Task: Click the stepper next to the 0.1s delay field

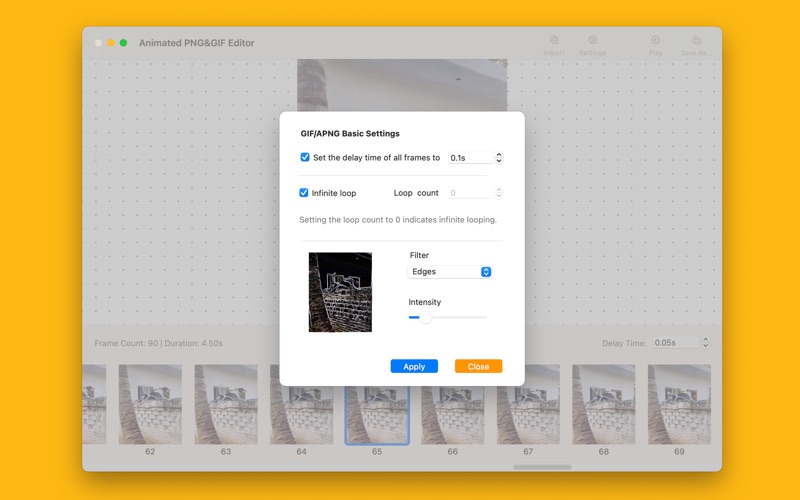Action: pyautogui.click(x=499, y=158)
